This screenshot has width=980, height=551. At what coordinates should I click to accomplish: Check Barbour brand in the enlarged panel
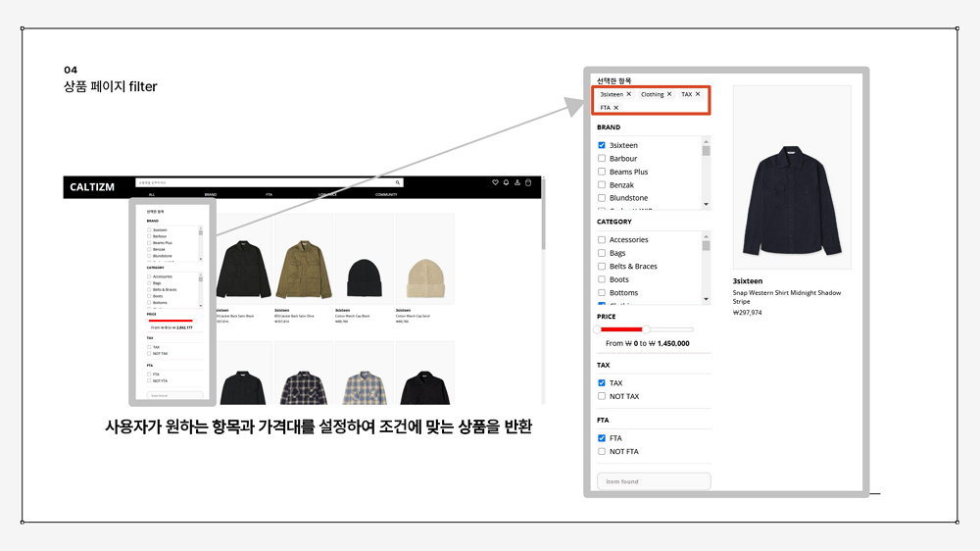tap(602, 158)
